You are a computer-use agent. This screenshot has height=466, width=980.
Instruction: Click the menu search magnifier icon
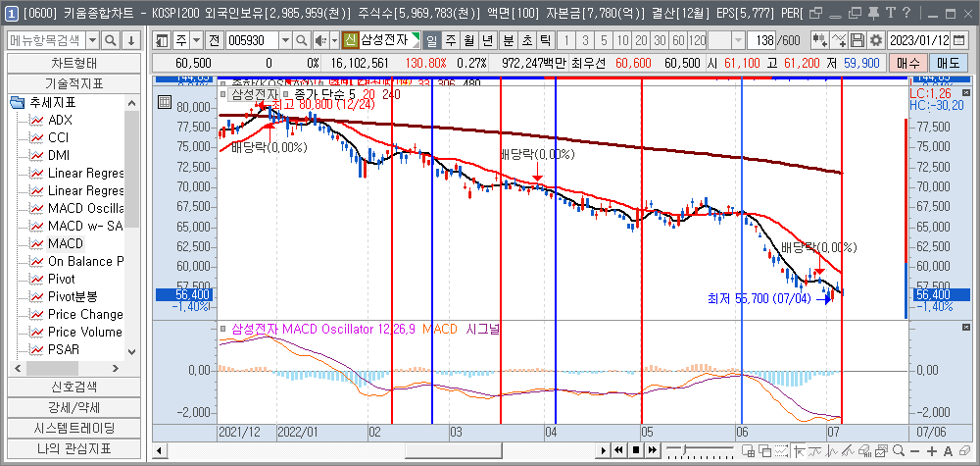[x=111, y=40]
